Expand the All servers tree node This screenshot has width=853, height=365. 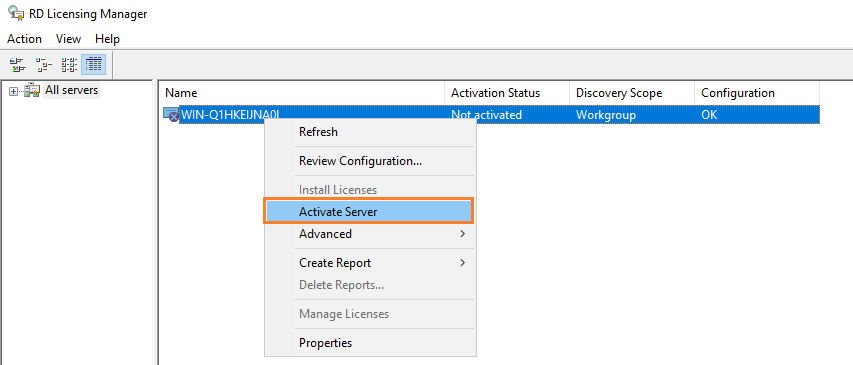[x=13, y=91]
